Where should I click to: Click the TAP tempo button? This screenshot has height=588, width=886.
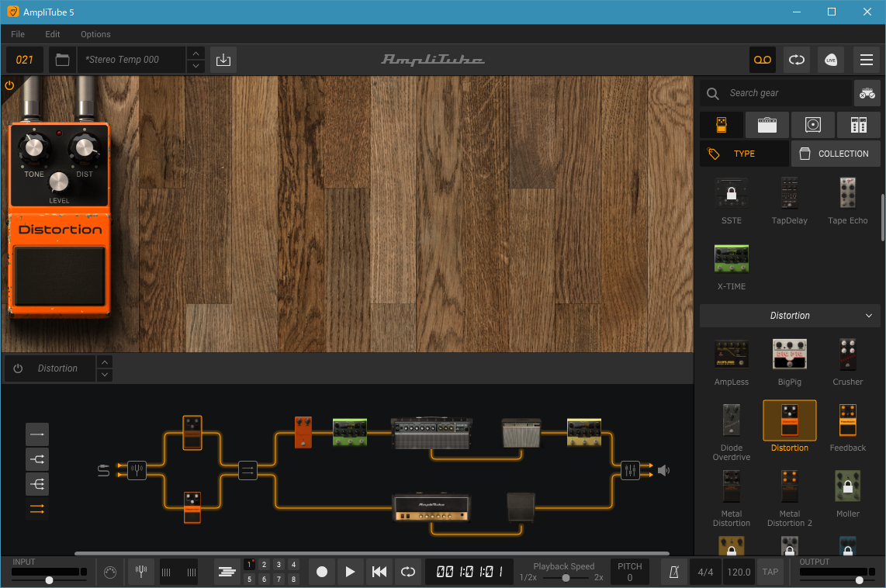point(770,572)
